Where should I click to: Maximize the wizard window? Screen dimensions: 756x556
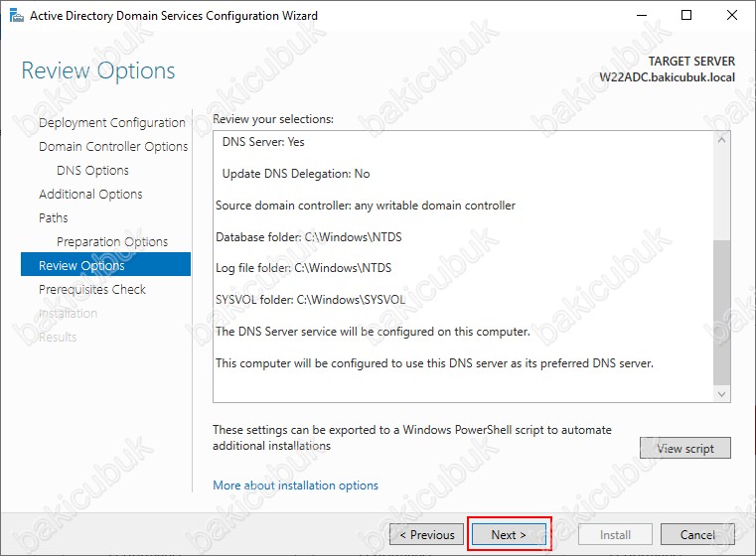click(686, 16)
